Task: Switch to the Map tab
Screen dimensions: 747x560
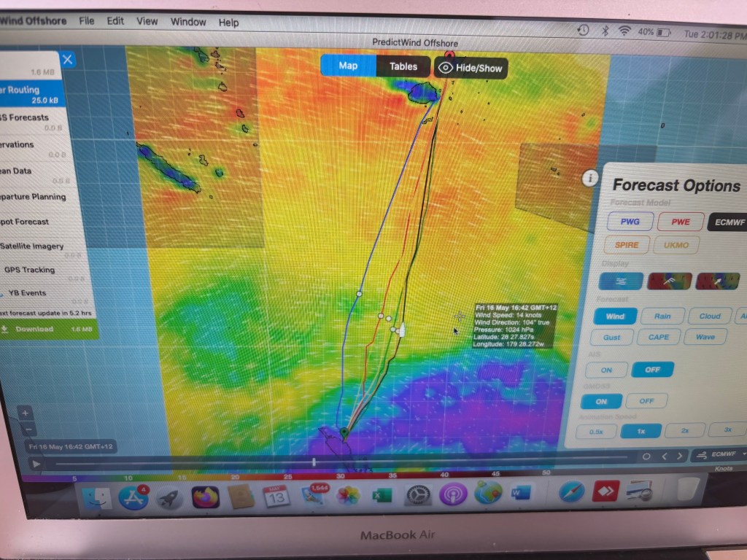Action: [348, 66]
